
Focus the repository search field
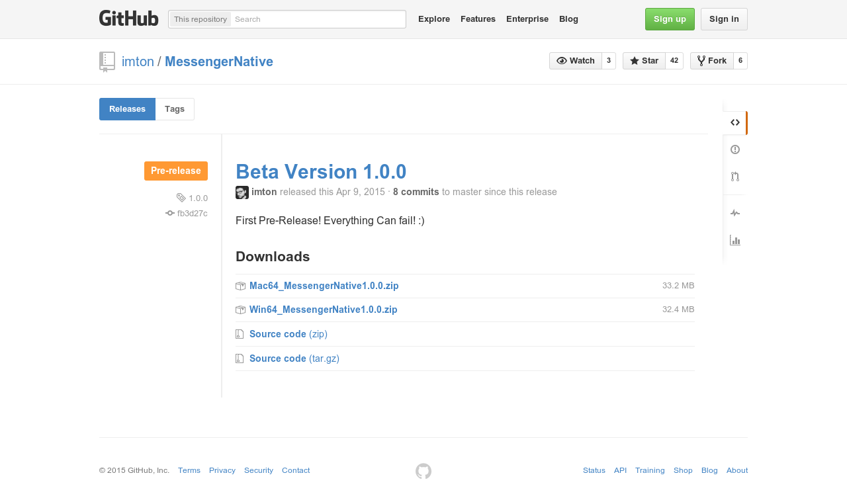point(318,19)
